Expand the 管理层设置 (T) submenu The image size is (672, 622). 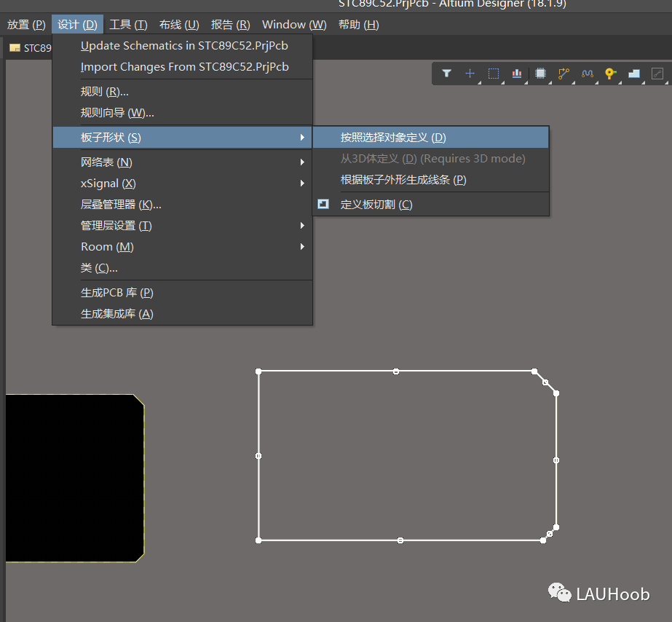pos(183,226)
